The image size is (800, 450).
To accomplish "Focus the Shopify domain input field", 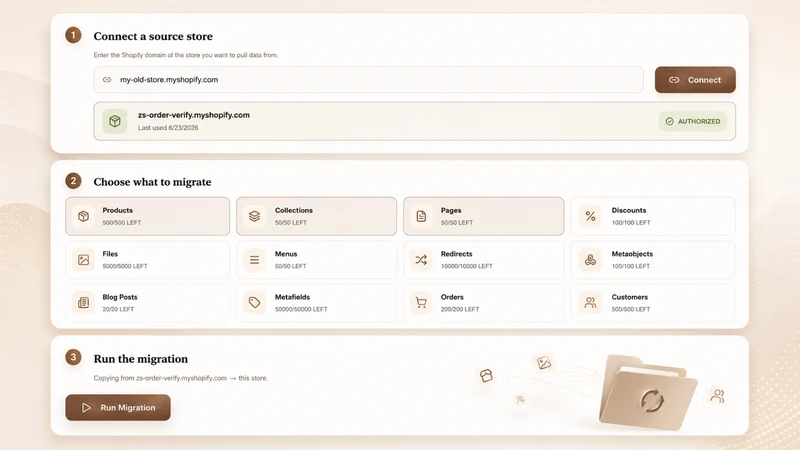I will click(x=368, y=80).
